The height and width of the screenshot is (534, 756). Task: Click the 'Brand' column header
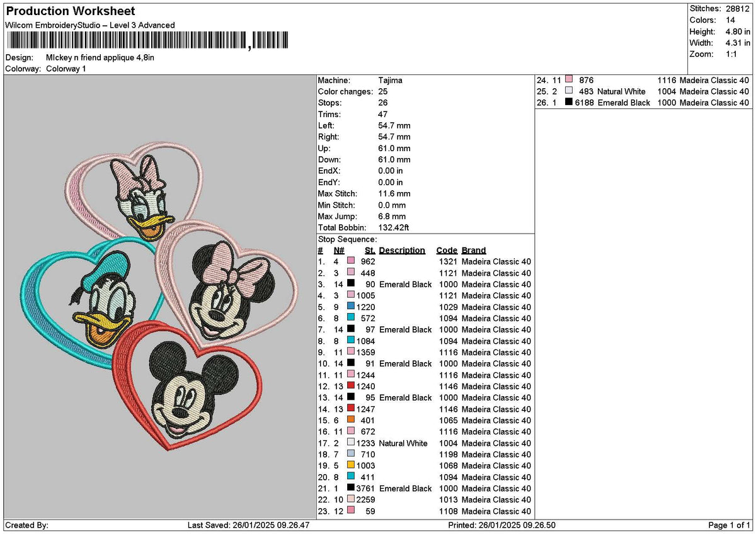(x=474, y=250)
